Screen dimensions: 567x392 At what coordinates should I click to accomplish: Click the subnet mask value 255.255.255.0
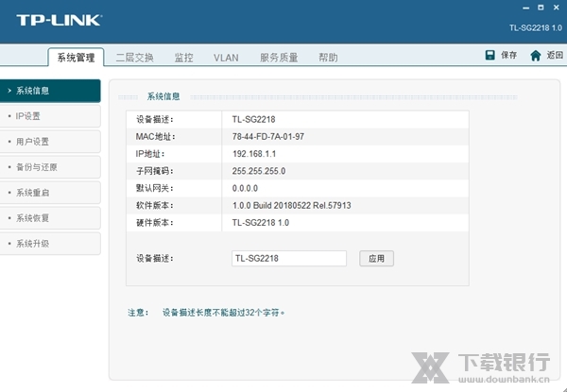pos(259,171)
